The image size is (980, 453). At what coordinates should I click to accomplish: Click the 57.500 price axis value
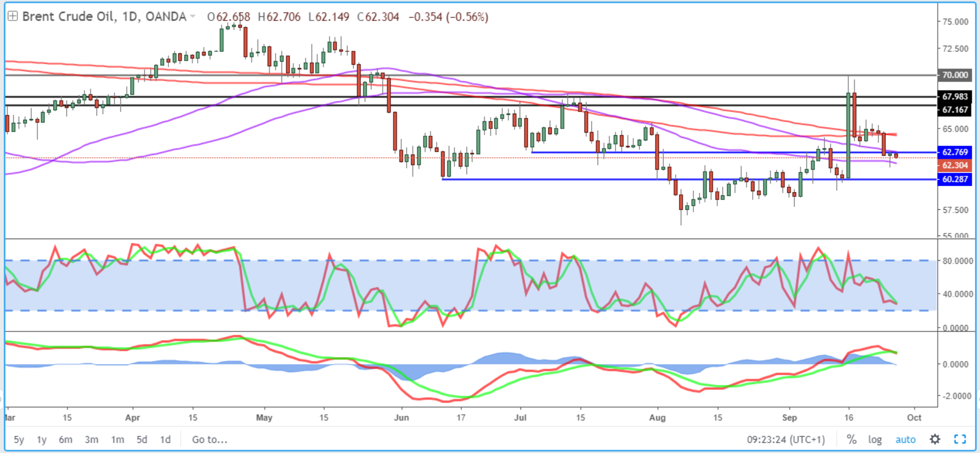point(955,210)
